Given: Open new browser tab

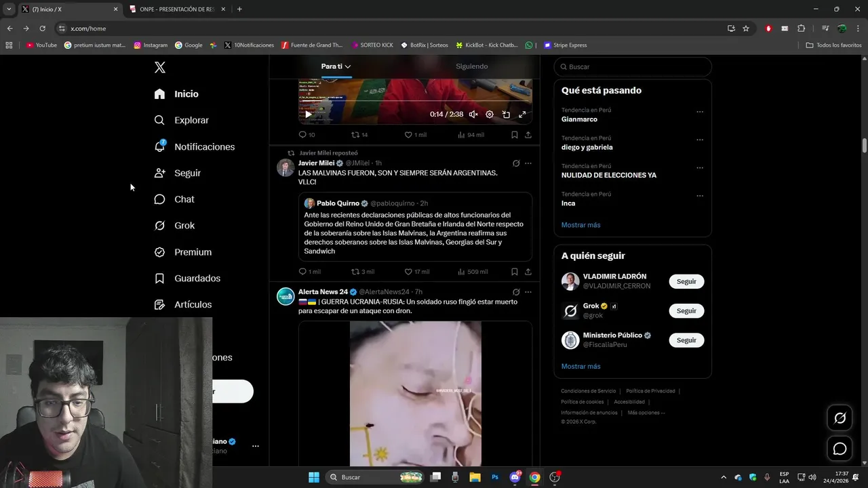Looking at the screenshot, I should (239, 9).
